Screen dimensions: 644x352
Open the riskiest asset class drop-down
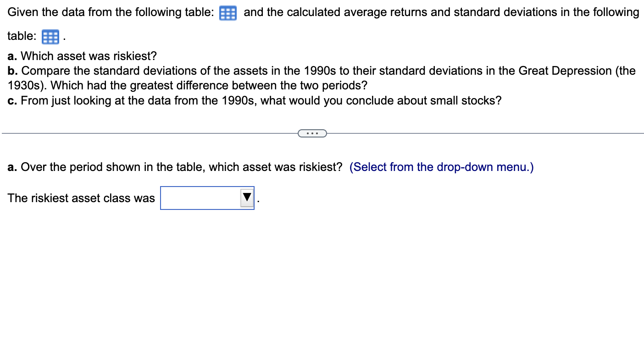(246, 198)
